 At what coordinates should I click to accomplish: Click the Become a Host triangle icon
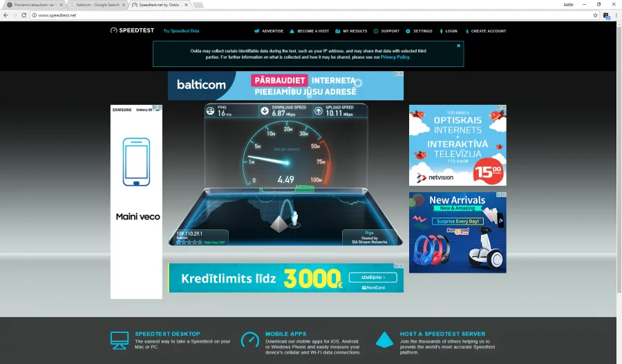pos(292,31)
